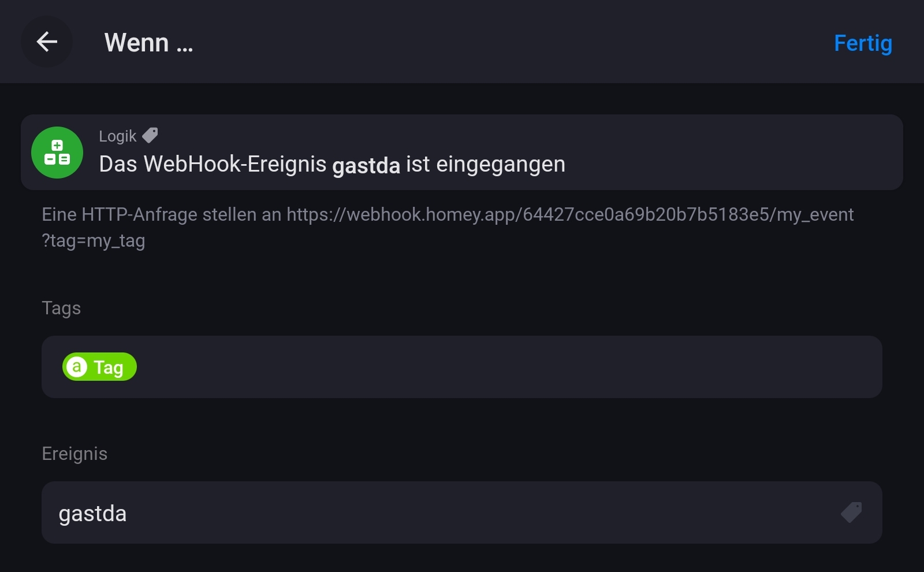This screenshot has width=924, height=572.
Task: Click the small tag icon beside Logik
Action: click(x=150, y=135)
